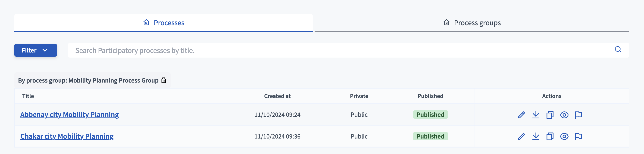Run a search with the magnifier icon
The image size is (644, 154).
click(618, 50)
